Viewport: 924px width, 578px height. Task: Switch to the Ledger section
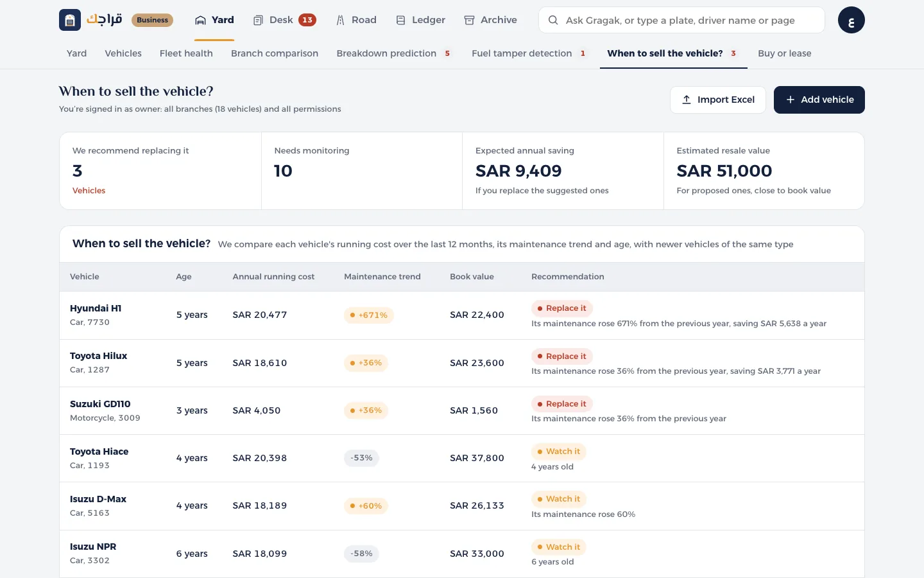(420, 20)
